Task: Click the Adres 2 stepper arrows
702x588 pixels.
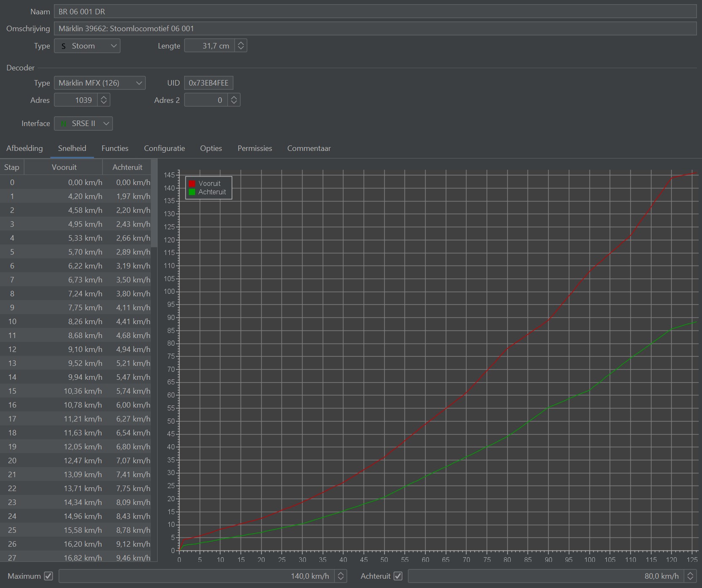Action: tap(234, 100)
